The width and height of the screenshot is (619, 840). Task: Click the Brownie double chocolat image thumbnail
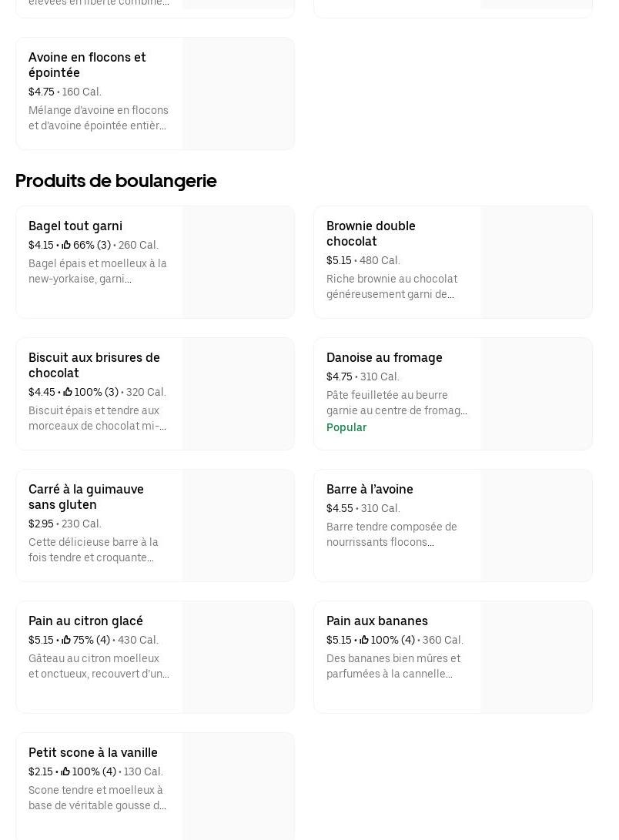click(x=536, y=263)
